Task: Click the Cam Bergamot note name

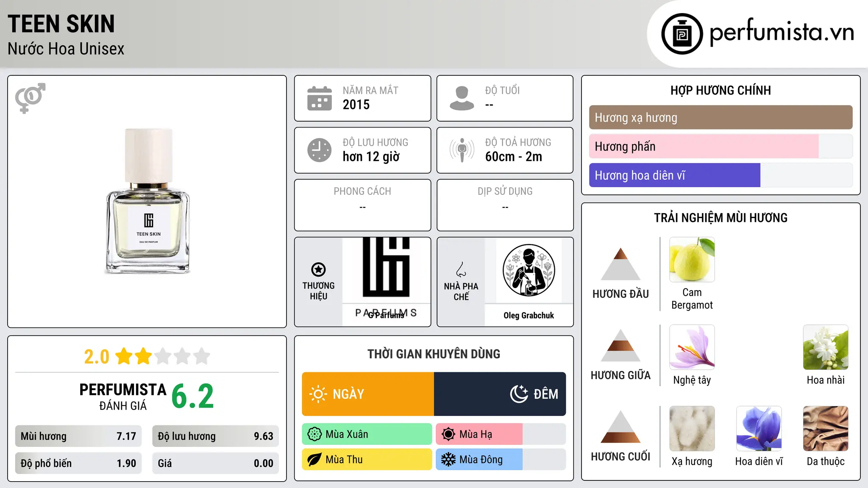Action: pos(692,299)
